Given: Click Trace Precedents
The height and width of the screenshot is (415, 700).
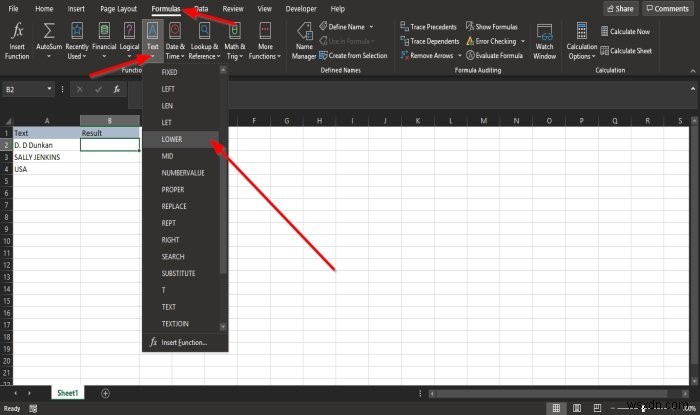Looking at the screenshot, I should pos(429,27).
